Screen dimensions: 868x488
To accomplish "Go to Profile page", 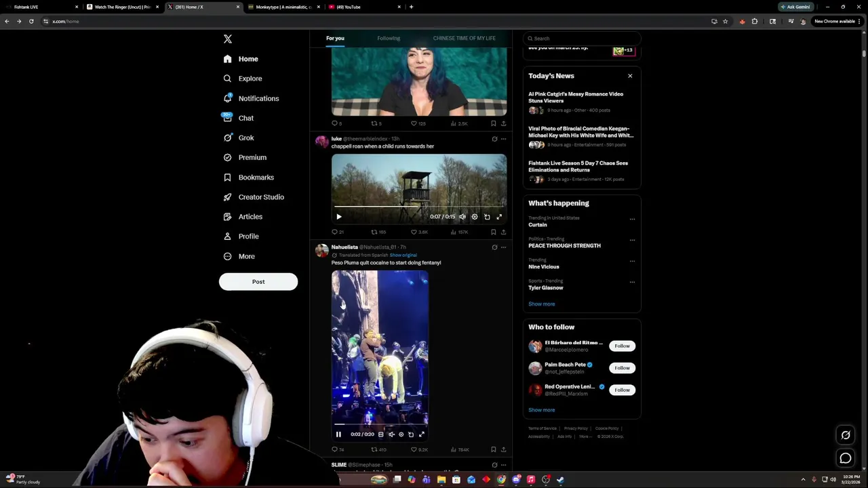I will 241,236.
